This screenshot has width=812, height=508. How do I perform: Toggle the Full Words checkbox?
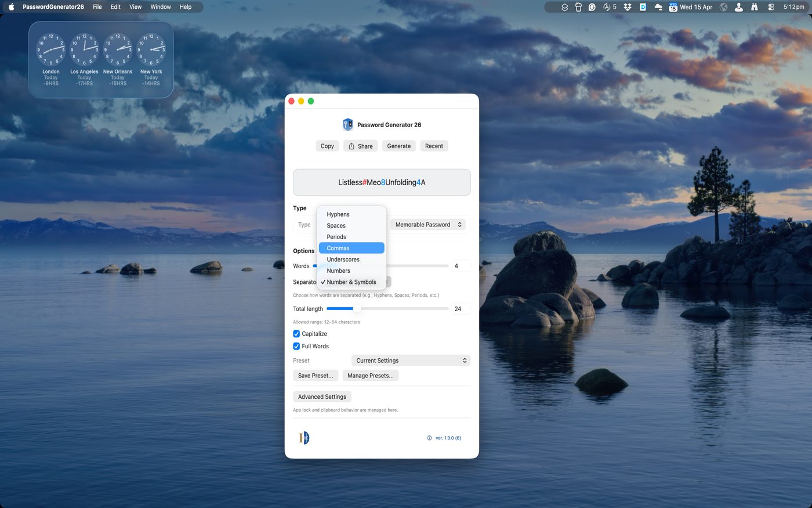[296, 346]
